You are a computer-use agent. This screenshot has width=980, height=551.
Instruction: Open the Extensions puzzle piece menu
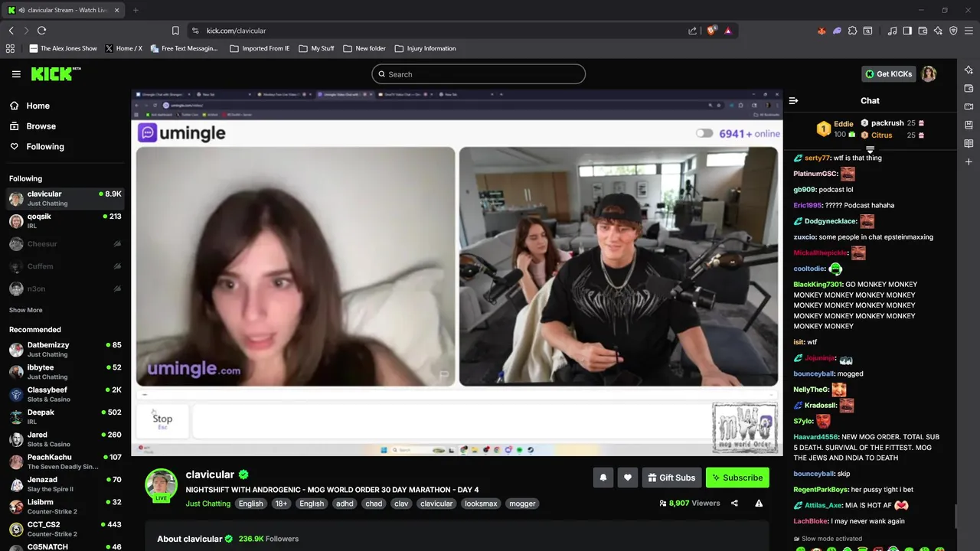(852, 31)
